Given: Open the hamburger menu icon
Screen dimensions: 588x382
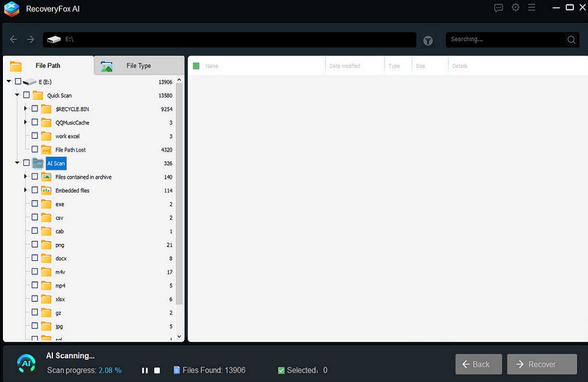Looking at the screenshot, I should coord(532,8).
